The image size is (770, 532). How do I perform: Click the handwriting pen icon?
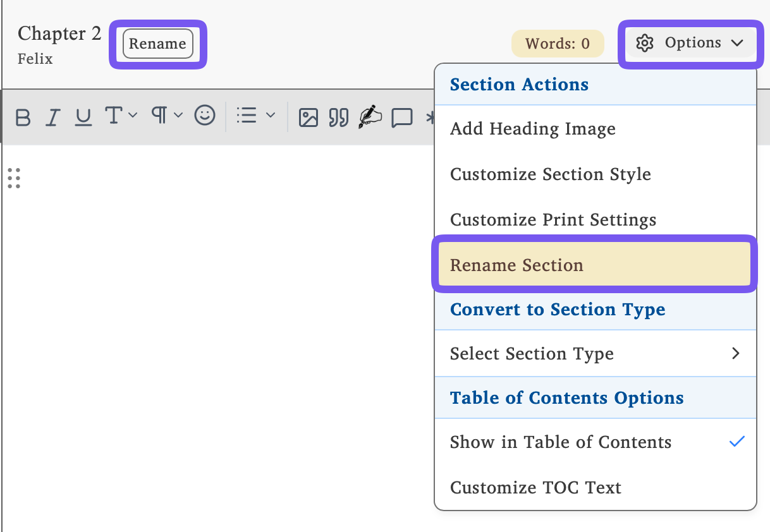(x=370, y=117)
